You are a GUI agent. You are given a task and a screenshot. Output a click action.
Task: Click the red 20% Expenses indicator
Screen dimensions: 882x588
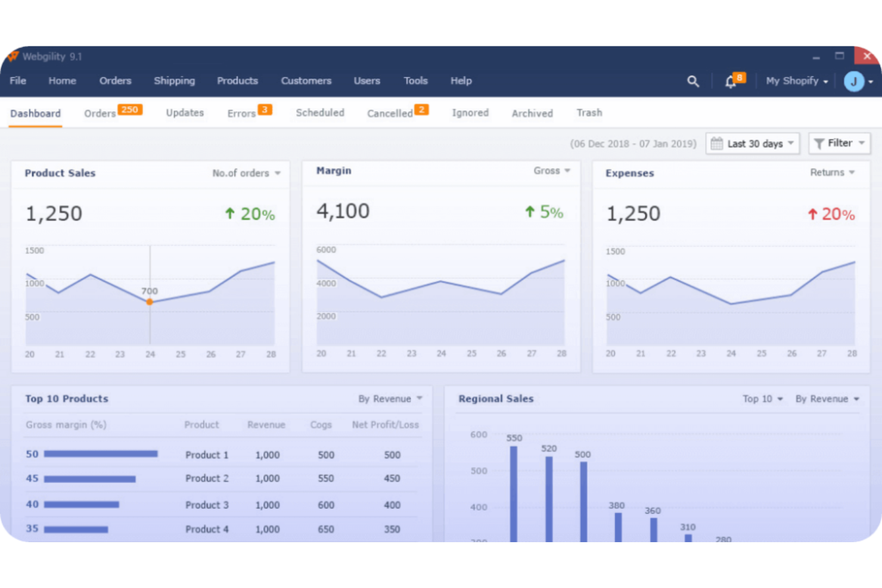tap(831, 214)
